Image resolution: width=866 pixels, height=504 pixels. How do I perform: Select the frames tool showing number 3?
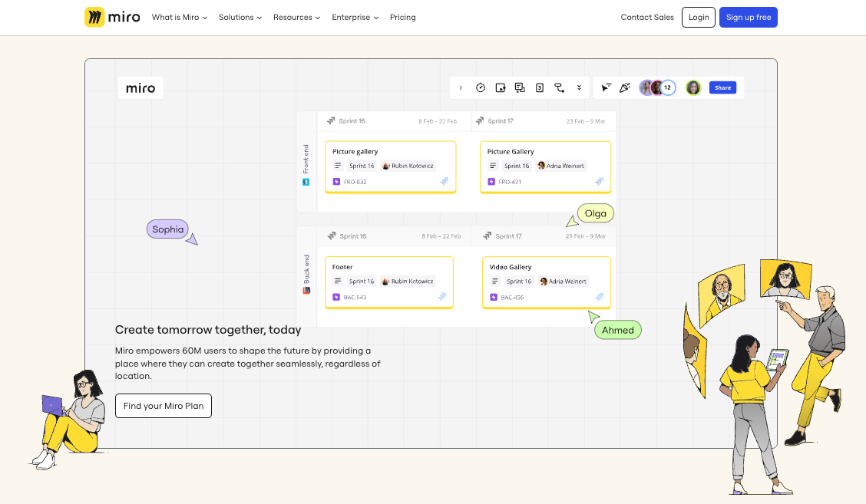coord(540,87)
